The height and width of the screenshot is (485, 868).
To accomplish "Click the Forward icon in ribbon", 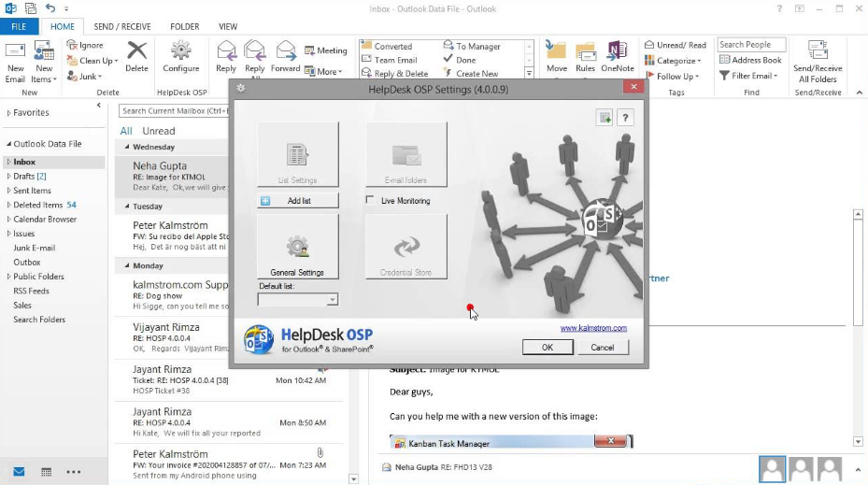I will pyautogui.click(x=286, y=50).
